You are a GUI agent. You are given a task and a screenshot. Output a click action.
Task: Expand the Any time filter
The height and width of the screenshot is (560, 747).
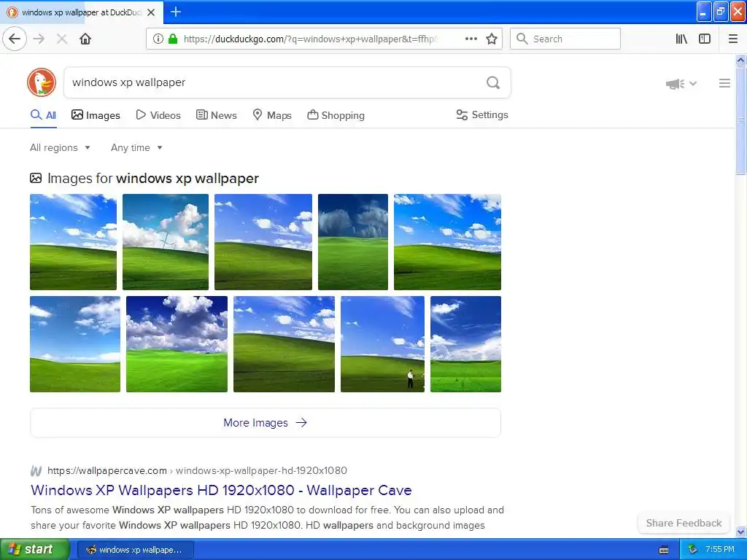pos(136,147)
